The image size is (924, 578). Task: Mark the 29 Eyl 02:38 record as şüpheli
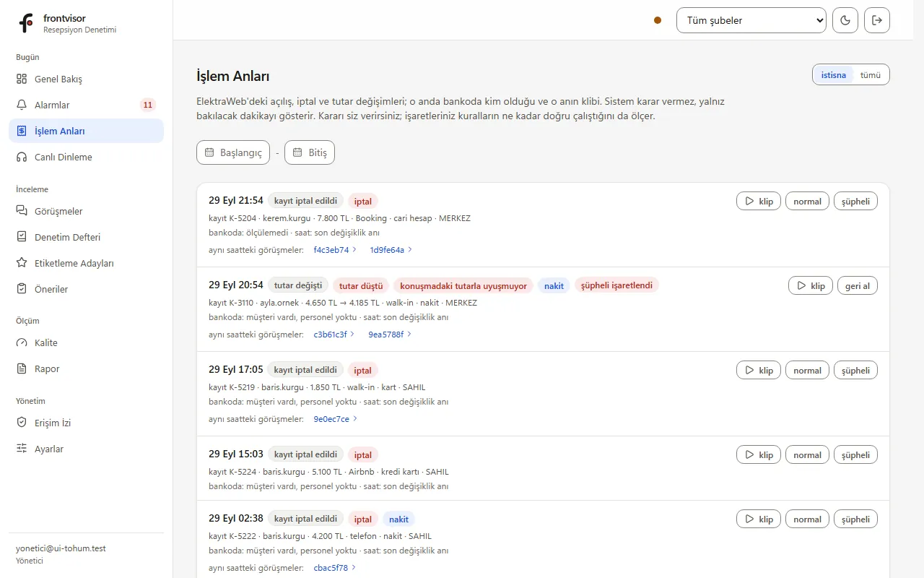click(x=855, y=519)
